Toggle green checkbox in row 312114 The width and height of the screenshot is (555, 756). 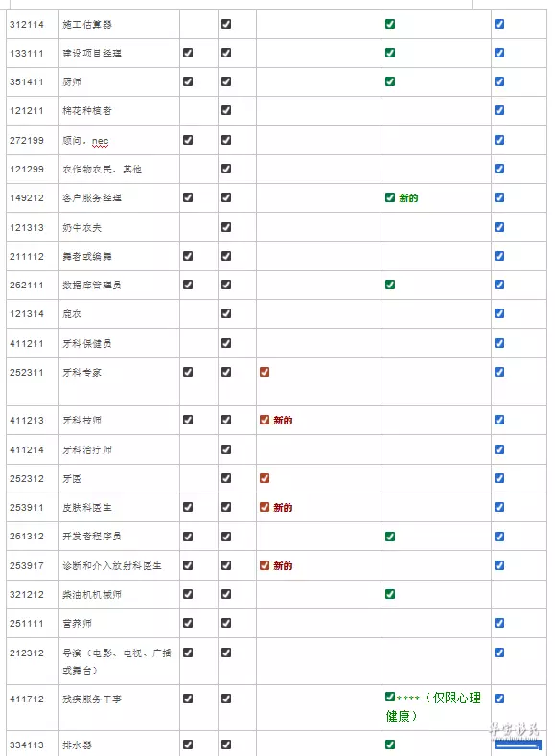(x=390, y=24)
